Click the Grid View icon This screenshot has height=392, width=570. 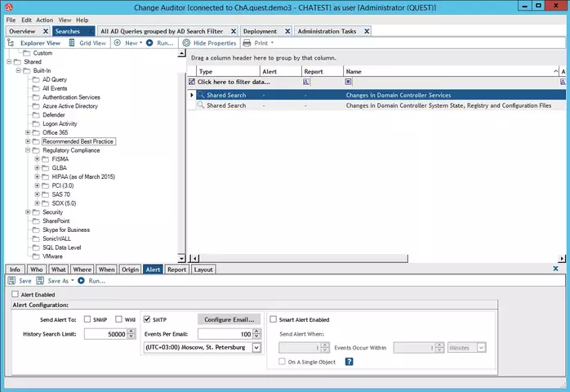coord(72,43)
